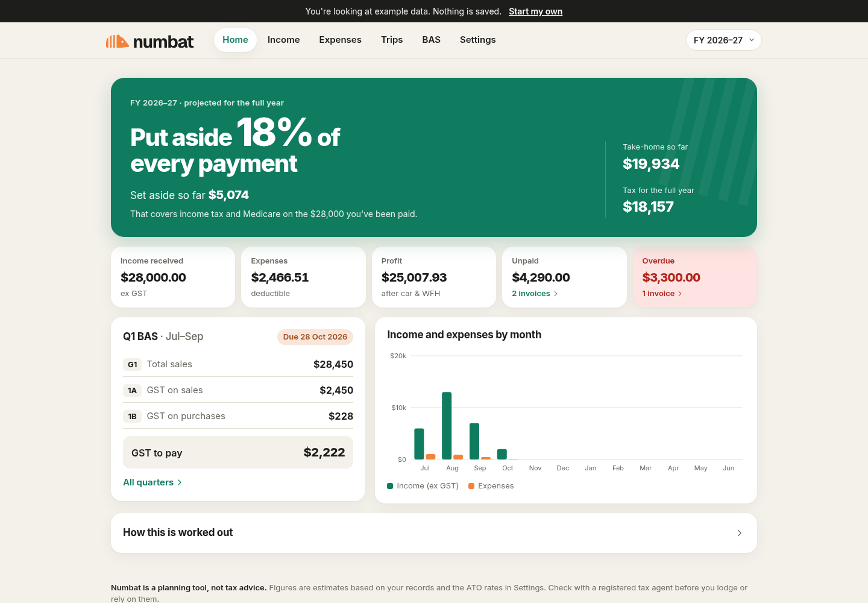This screenshot has width=868, height=603.
Task: Open the 1 invoice overdue link
Action: [662, 294]
